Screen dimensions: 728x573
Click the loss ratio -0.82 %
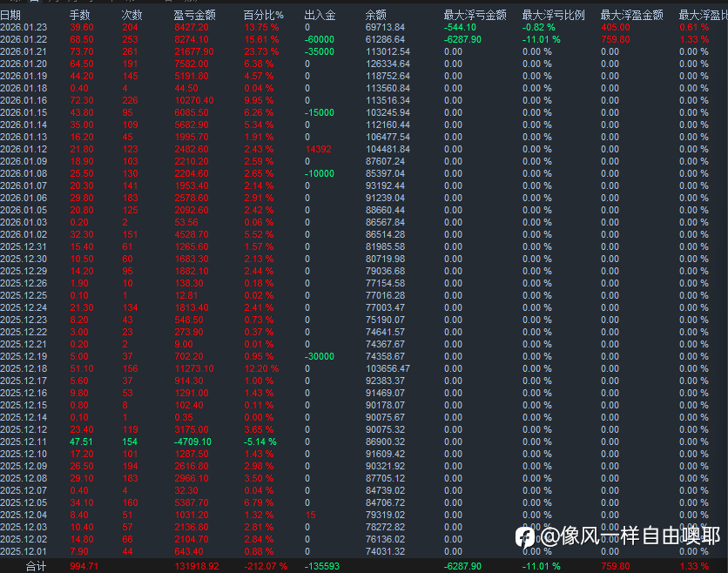[538, 27]
